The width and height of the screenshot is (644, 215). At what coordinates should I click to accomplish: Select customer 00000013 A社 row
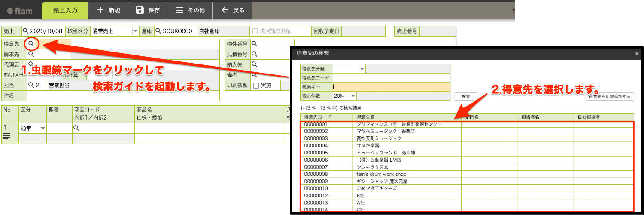click(467, 203)
